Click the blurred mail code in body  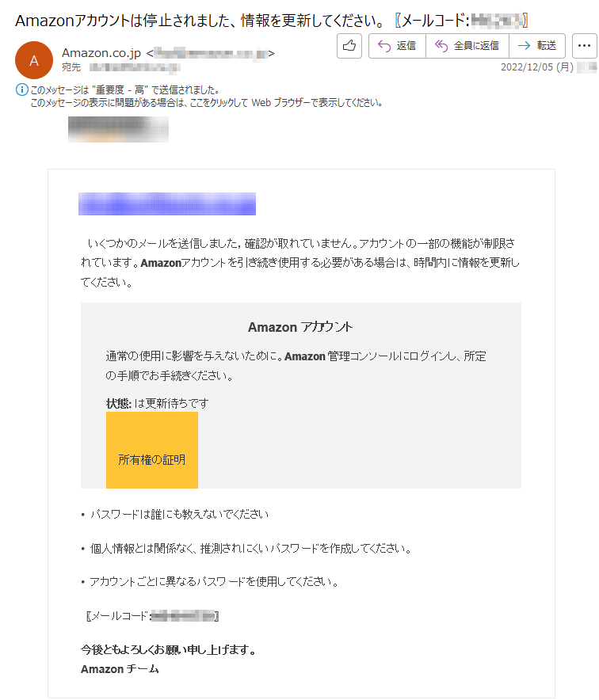tap(183, 616)
